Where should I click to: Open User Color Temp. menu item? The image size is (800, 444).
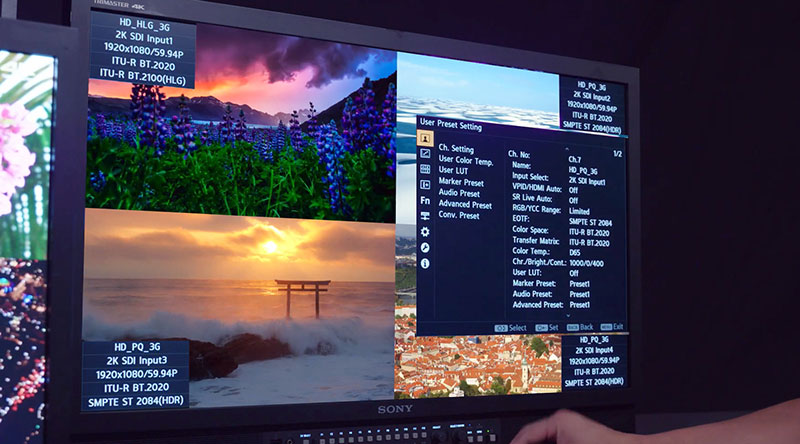click(466, 160)
